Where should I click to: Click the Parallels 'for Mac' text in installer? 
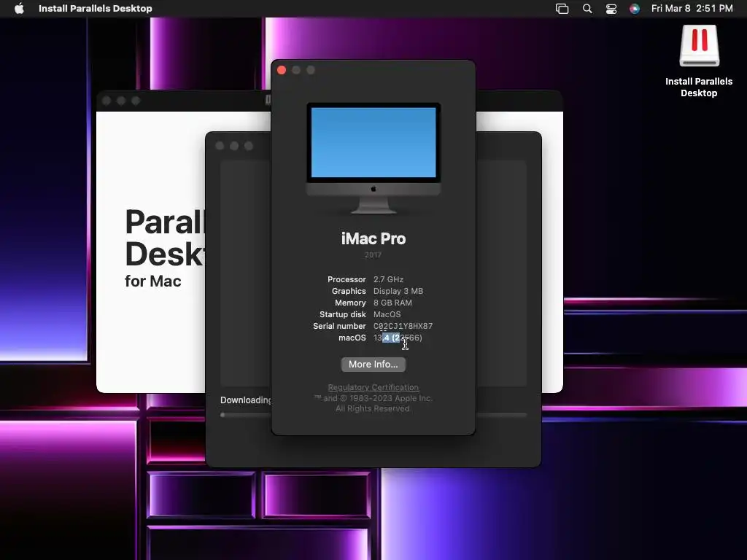pos(153,281)
